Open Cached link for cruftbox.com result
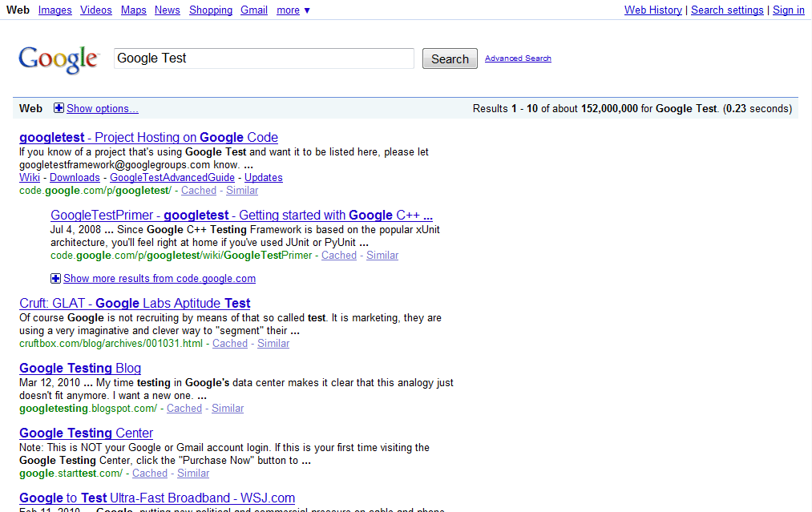 coord(230,343)
